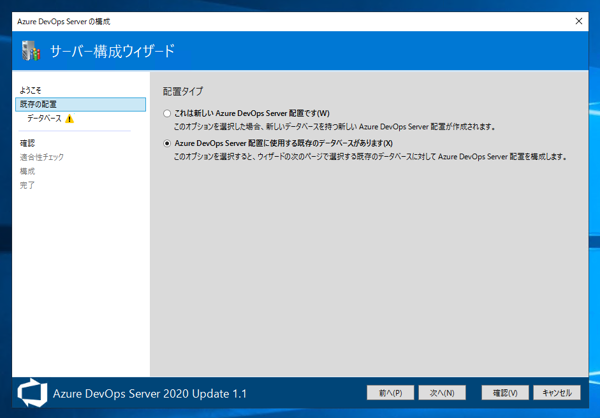Click the window title Azure DevOps Server の構成
Image resolution: width=600 pixels, height=418 pixels.
coord(64,21)
